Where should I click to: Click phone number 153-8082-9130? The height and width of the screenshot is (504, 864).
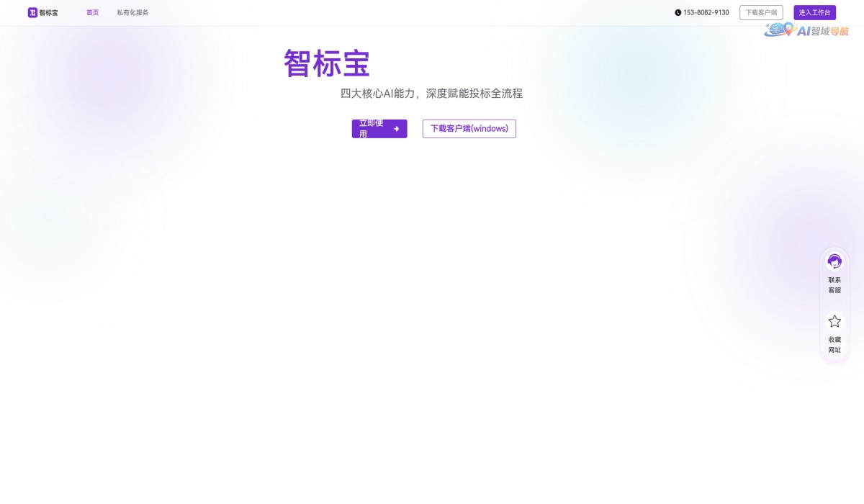[x=706, y=12]
